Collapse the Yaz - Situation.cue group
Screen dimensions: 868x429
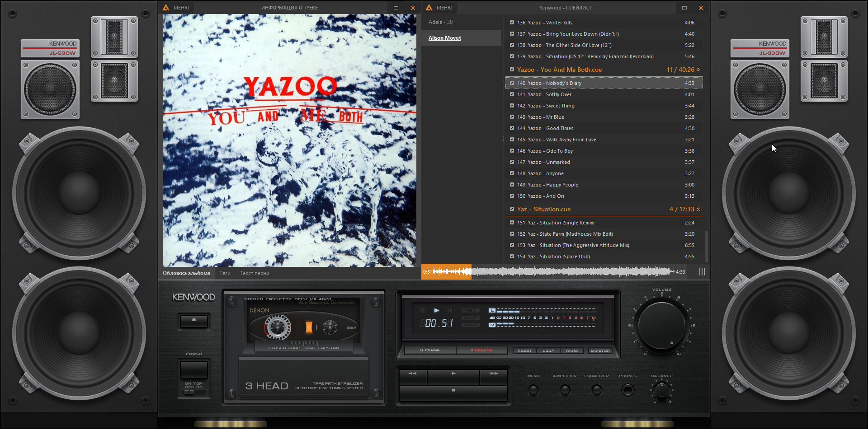(698, 209)
